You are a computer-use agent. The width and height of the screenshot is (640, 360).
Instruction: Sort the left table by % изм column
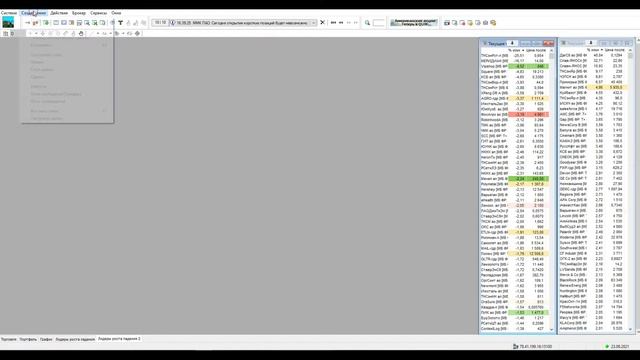[516, 50]
